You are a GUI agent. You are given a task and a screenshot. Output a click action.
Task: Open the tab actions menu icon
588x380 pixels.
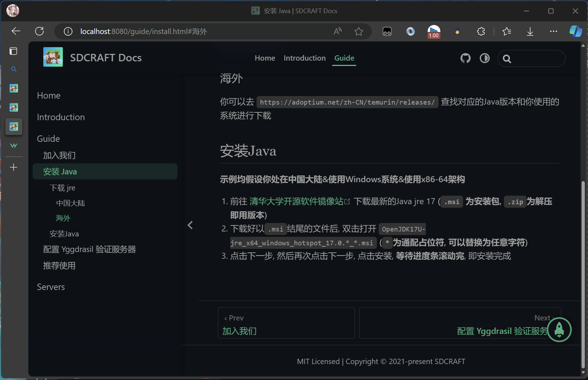[x=13, y=51]
